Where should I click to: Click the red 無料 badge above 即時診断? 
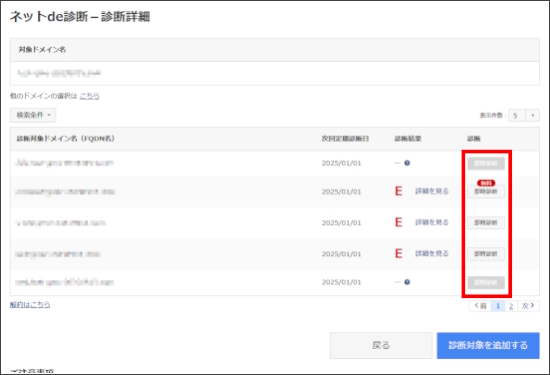point(486,183)
